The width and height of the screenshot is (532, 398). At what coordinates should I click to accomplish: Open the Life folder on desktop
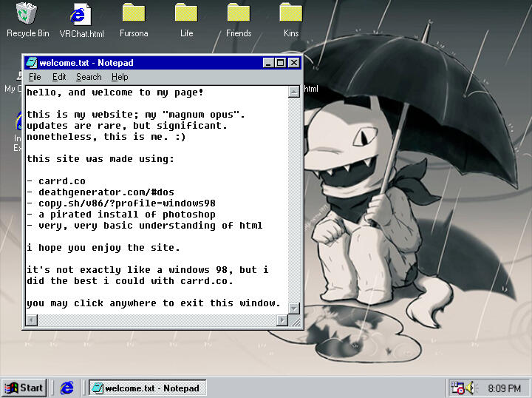click(186, 14)
